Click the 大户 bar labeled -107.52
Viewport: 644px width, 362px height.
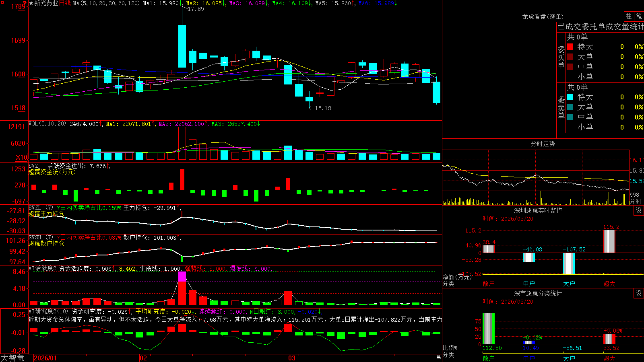tap(569, 263)
